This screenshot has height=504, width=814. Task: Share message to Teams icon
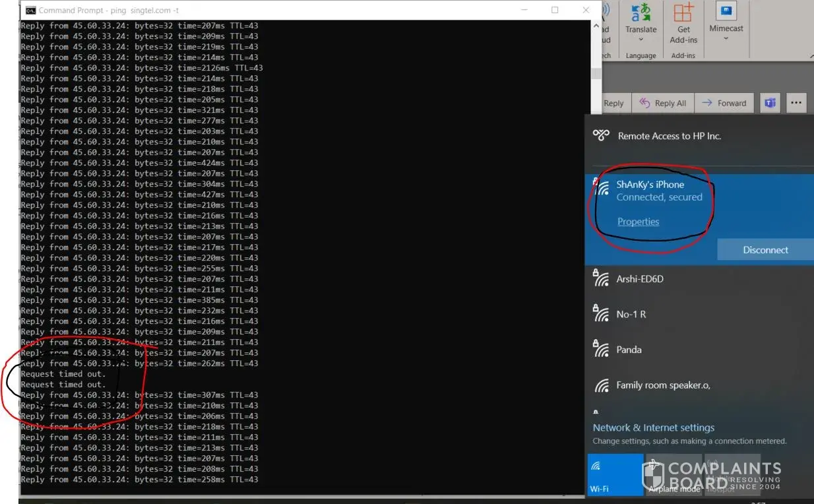(769, 103)
